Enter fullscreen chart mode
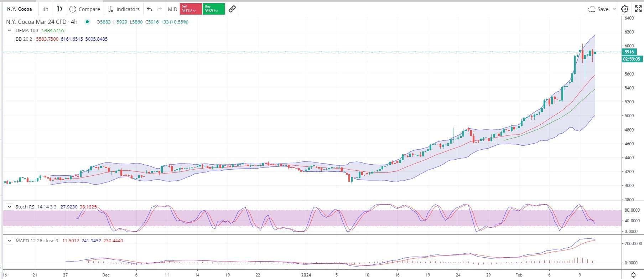Screen dimensions: 644x279 pyautogui.click(x=638, y=9)
